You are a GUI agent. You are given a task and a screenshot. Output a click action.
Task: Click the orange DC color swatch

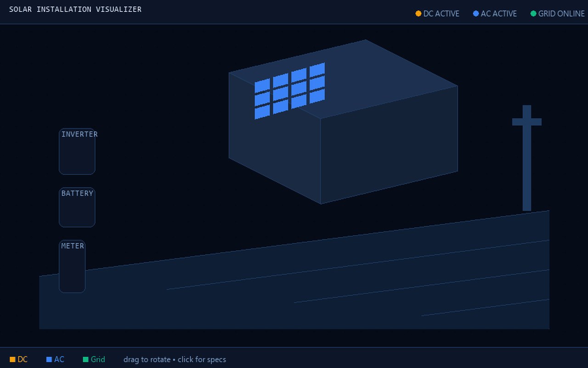click(x=14, y=359)
